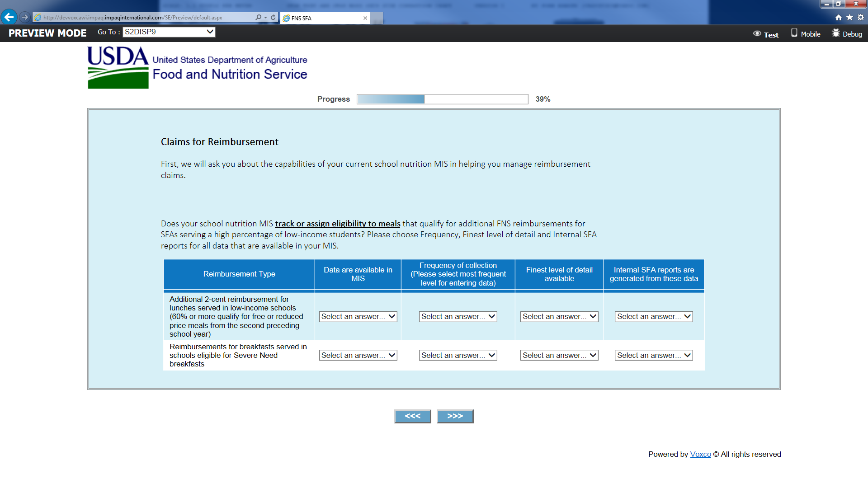Click the next page >>> button
The image size is (868, 488).
pos(455,416)
